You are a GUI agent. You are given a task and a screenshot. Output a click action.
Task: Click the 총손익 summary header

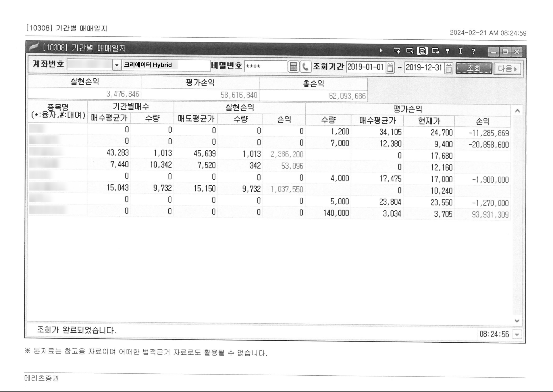point(313,84)
